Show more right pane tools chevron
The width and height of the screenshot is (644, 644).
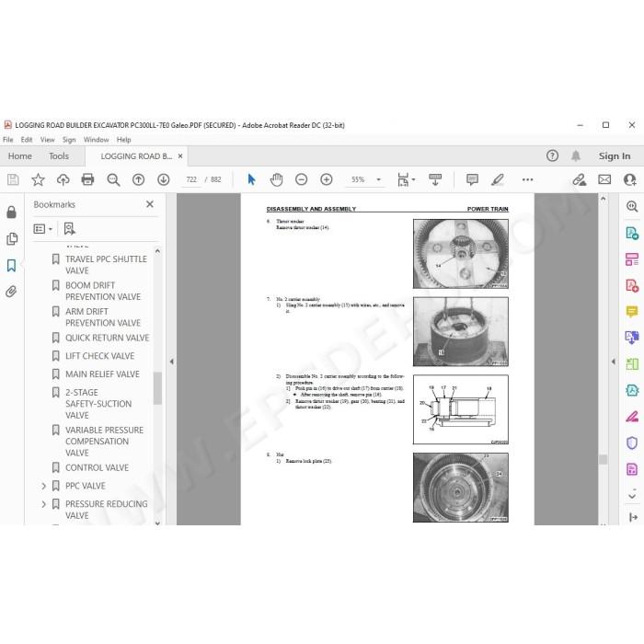pyautogui.click(x=632, y=496)
